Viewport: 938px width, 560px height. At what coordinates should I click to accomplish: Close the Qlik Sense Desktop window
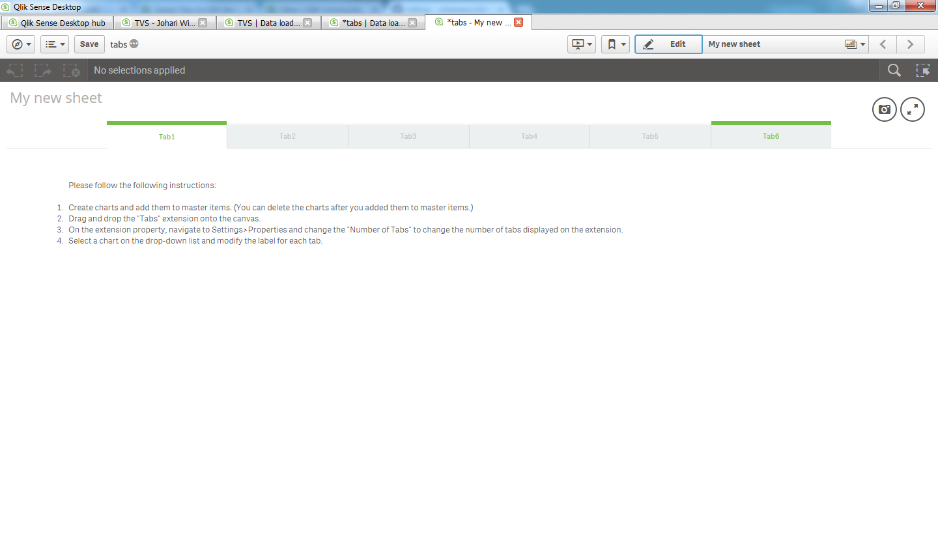(920, 6)
